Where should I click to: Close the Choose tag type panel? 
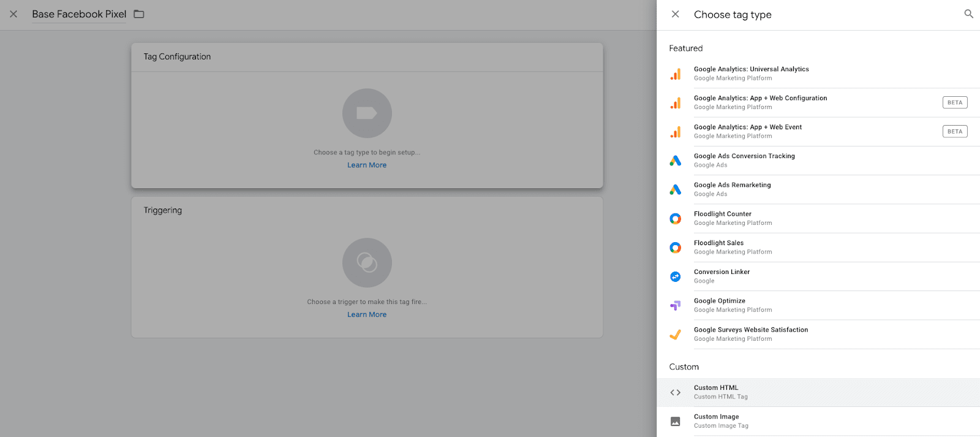(675, 14)
